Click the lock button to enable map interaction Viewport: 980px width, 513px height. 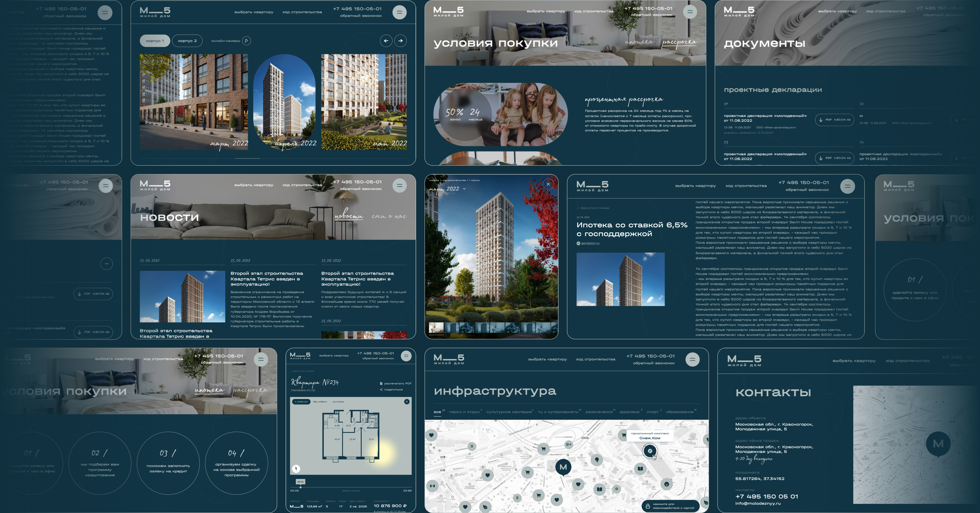click(x=648, y=506)
